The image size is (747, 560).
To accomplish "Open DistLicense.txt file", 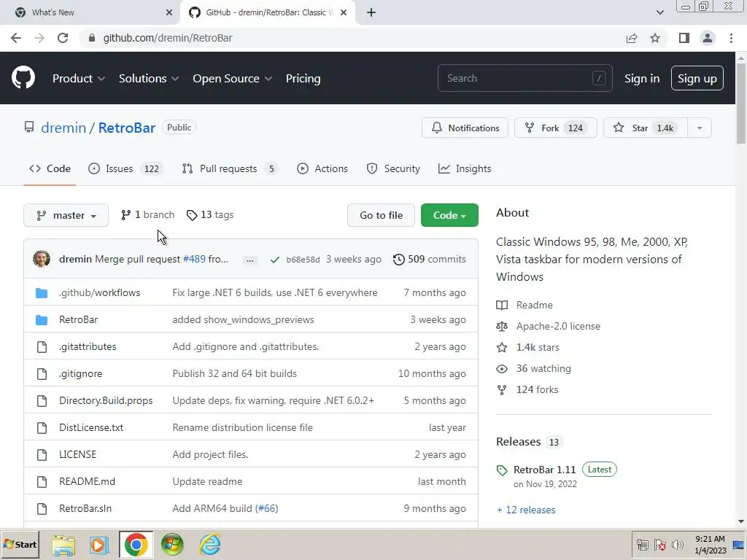I will coord(91,427).
